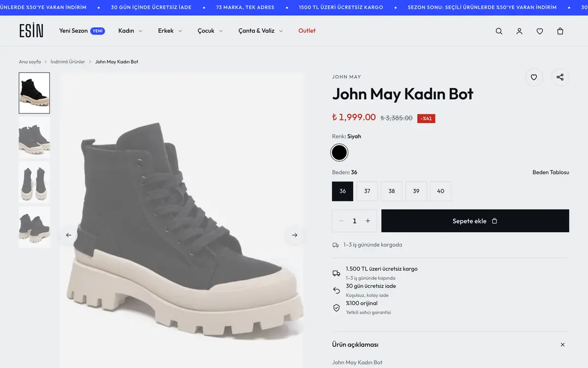This screenshot has width=588, height=368.
Task: Expand the Çanta & Valiz dropdown
Action: [261, 31]
